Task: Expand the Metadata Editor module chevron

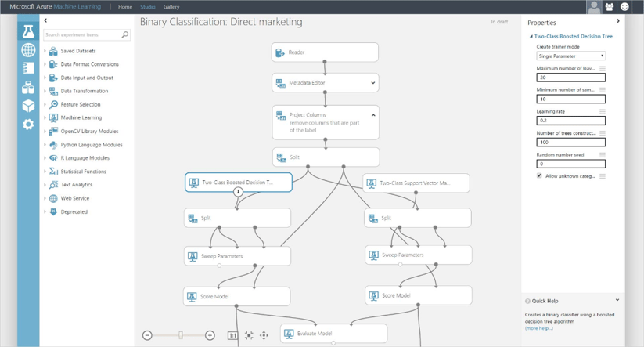Action: pos(372,83)
